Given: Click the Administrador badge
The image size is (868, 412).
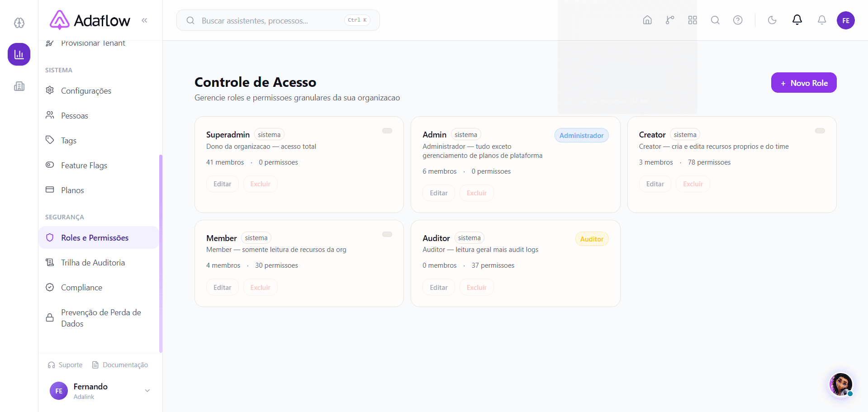Looking at the screenshot, I should (581, 135).
